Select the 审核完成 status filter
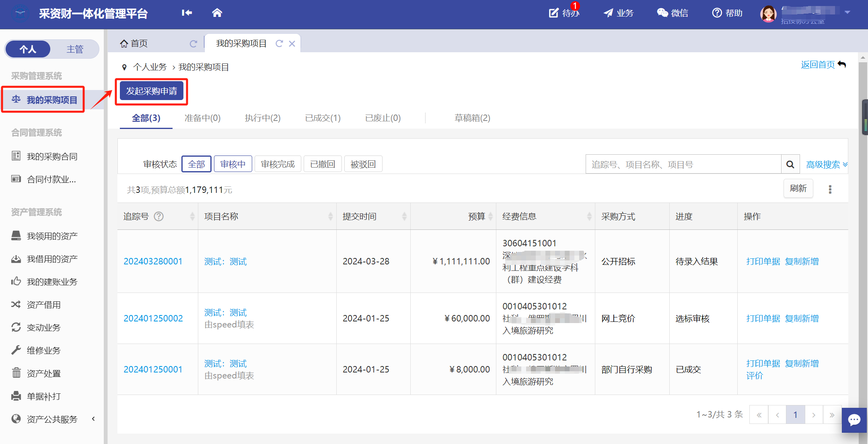Viewport: 868px width, 444px height. click(278, 164)
